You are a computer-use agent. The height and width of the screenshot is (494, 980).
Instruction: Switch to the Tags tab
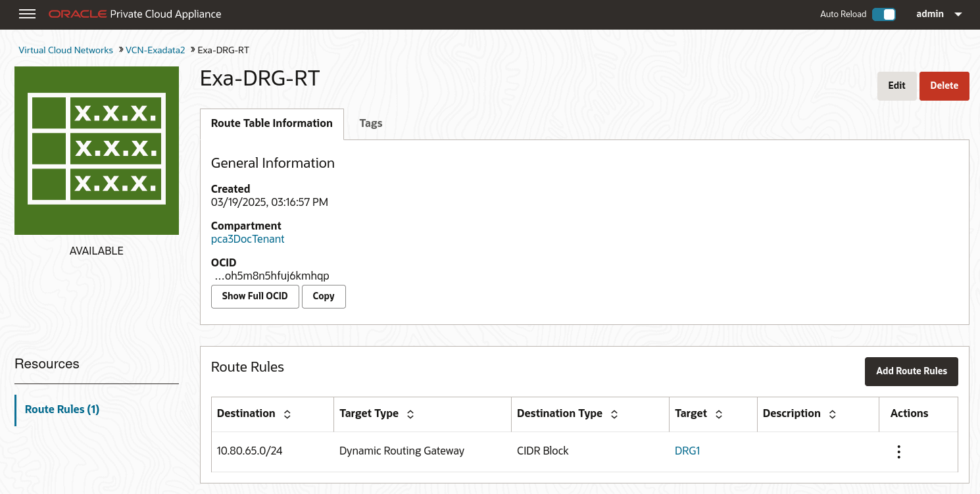click(371, 123)
